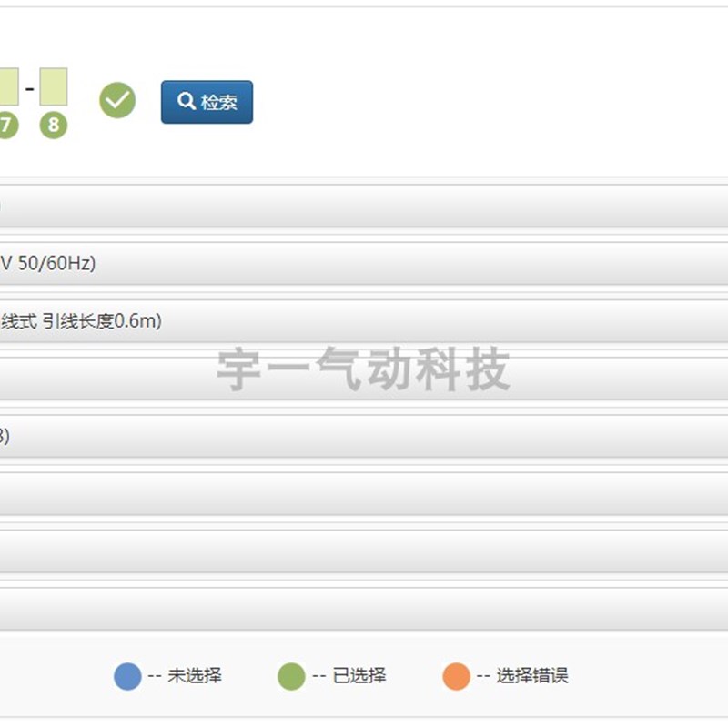Select the numbered badge 8 icon
Screen dimensions: 728x728
coord(53,123)
